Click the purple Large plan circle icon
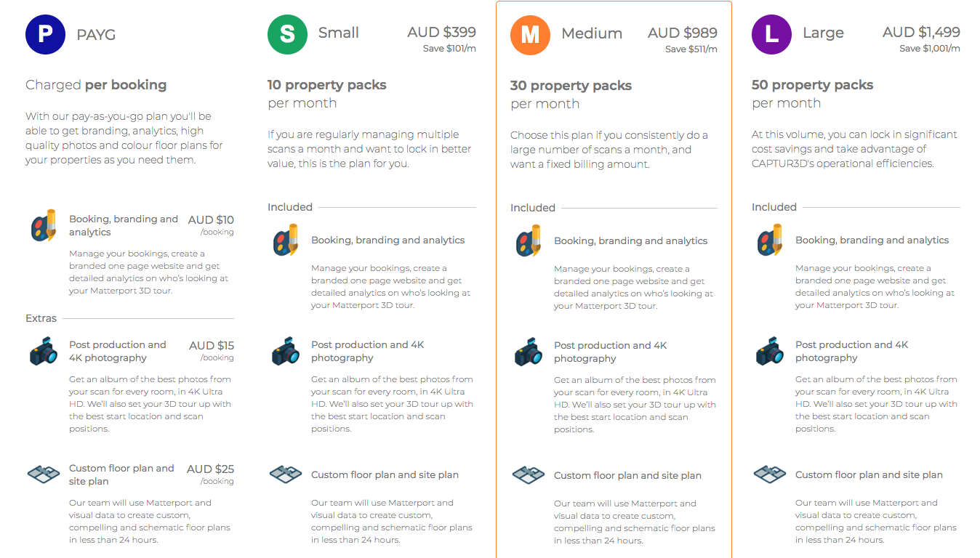 pos(771,34)
